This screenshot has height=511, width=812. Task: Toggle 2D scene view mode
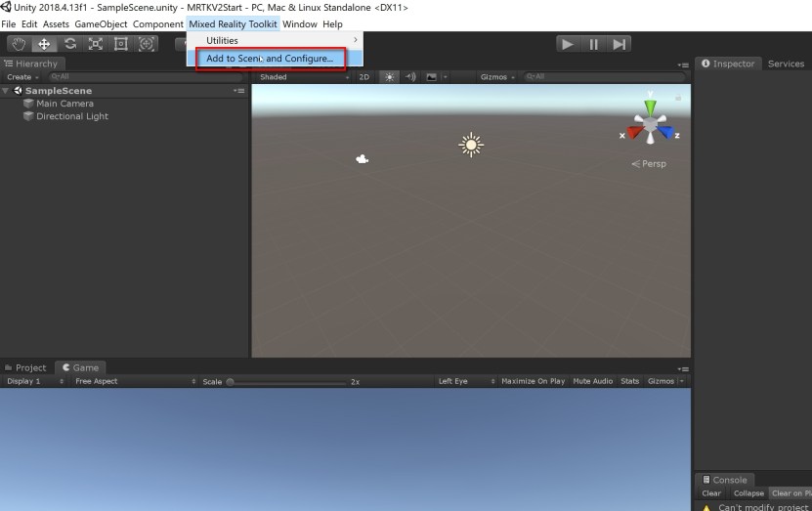[x=364, y=76]
